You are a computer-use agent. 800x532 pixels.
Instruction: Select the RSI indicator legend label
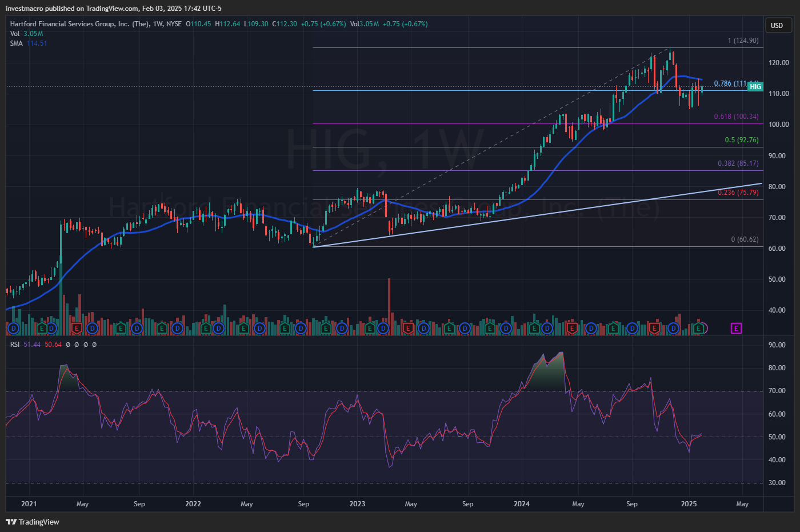[x=15, y=345]
